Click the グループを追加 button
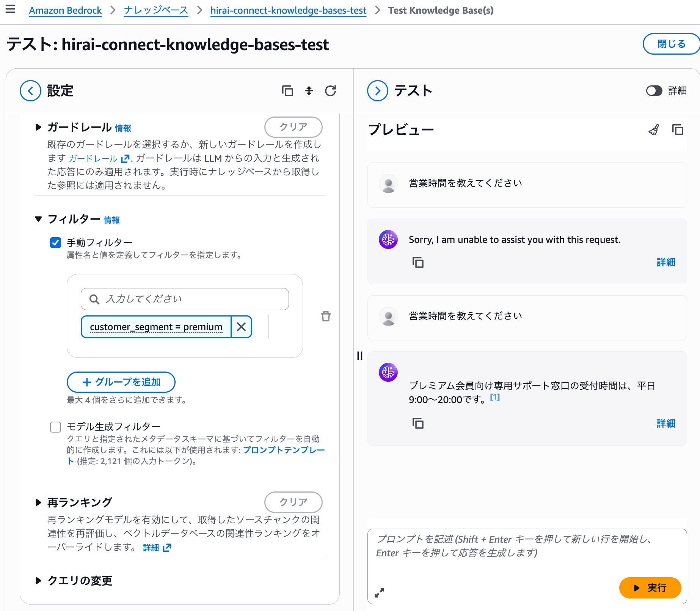The width and height of the screenshot is (700, 611). [x=121, y=382]
